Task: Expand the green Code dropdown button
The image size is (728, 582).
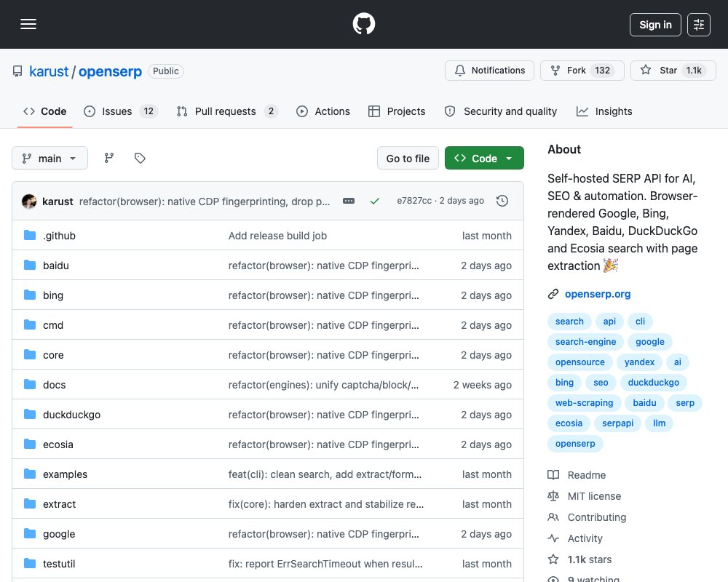Action: pyautogui.click(x=484, y=159)
